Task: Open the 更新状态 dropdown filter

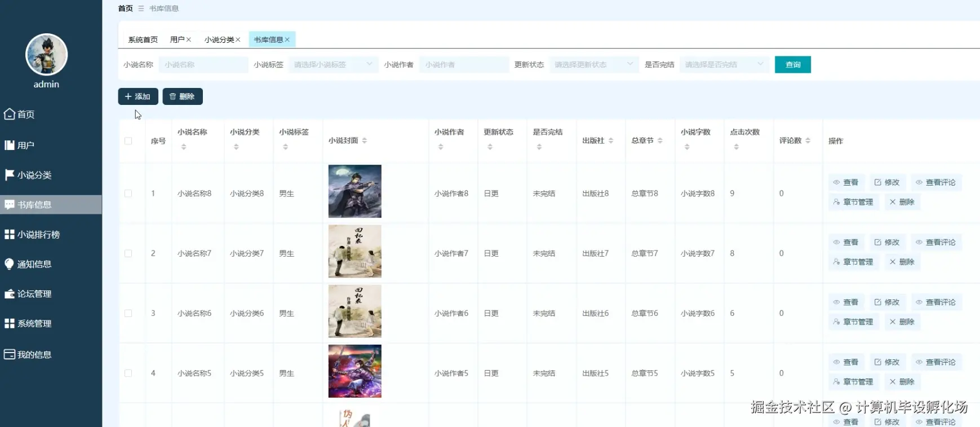Action: [x=594, y=65]
